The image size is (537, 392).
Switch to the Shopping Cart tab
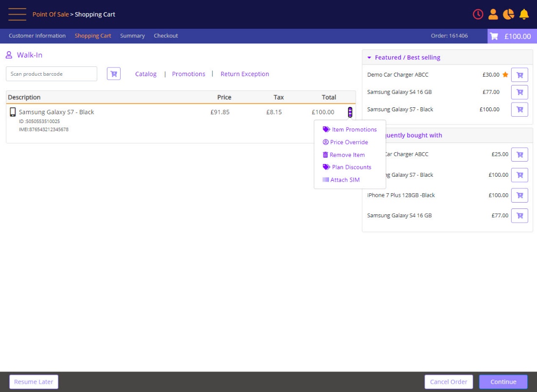click(93, 36)
